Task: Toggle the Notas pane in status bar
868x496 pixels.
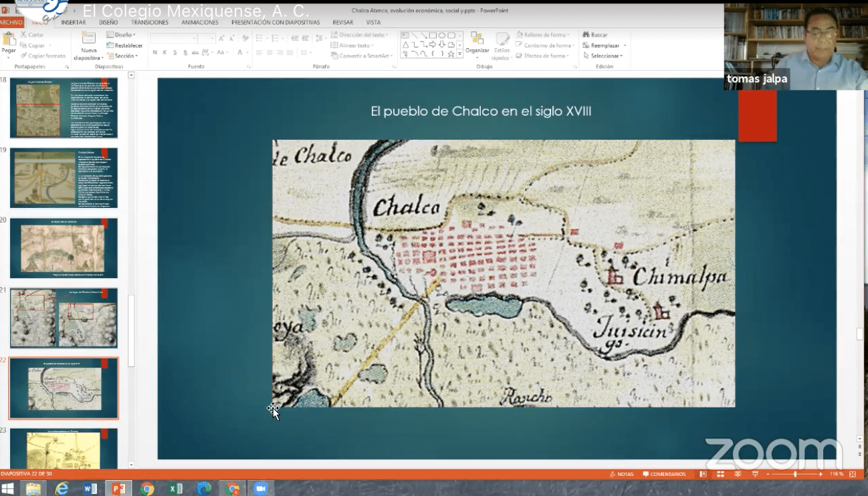Action: point(621,474)
